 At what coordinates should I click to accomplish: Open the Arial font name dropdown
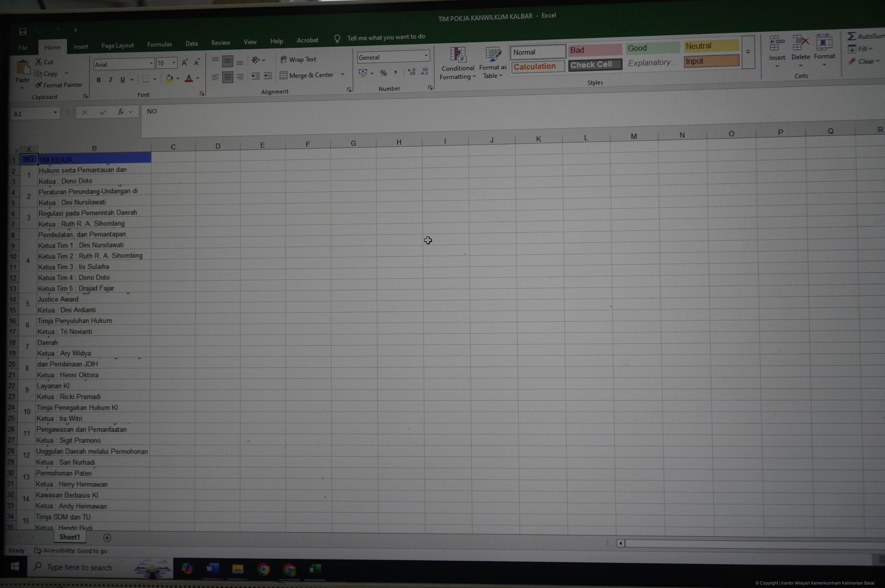click(x=151, y=63)
